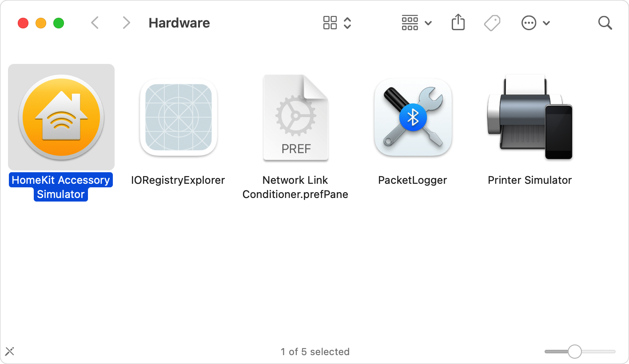
Task: Click the Tags icon in the toolbar
Action: (492, 23)
